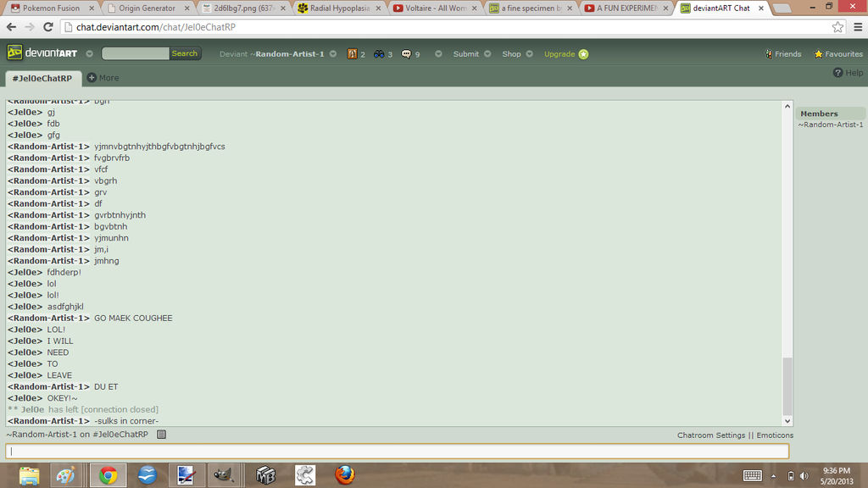Image resolution: width=868 pixels, height=488 pixels.
Task: Switch to the Origin Generator tab
Action: tap(147, 8)
